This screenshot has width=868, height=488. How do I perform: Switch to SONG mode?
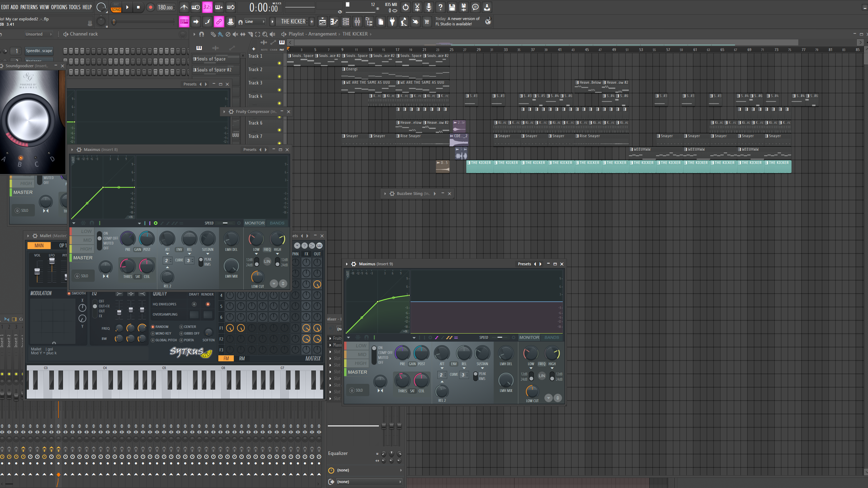pos(116,10)
